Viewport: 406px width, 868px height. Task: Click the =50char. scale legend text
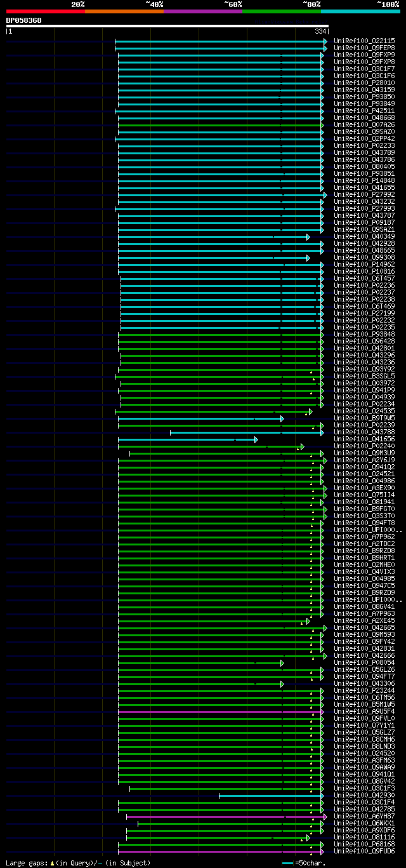[x=310, y=863]
